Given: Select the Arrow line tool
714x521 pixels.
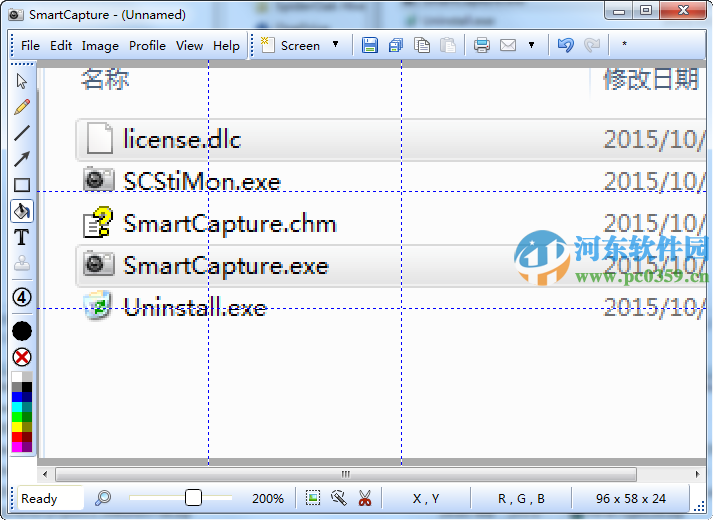Looking at the screenshot, I should click(22, 159).
